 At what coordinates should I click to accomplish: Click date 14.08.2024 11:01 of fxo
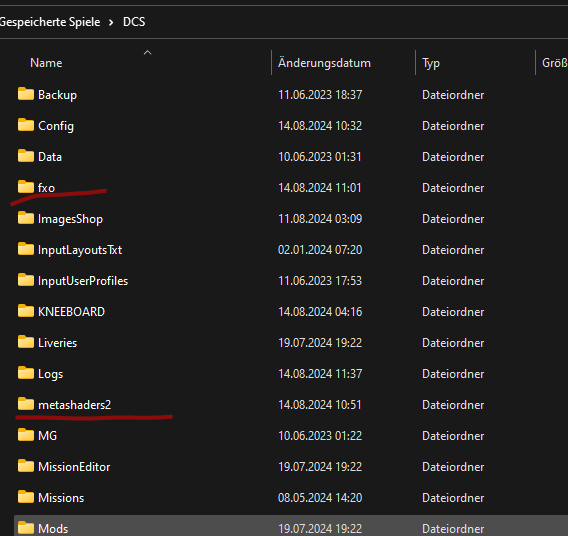tap(320, 188)
